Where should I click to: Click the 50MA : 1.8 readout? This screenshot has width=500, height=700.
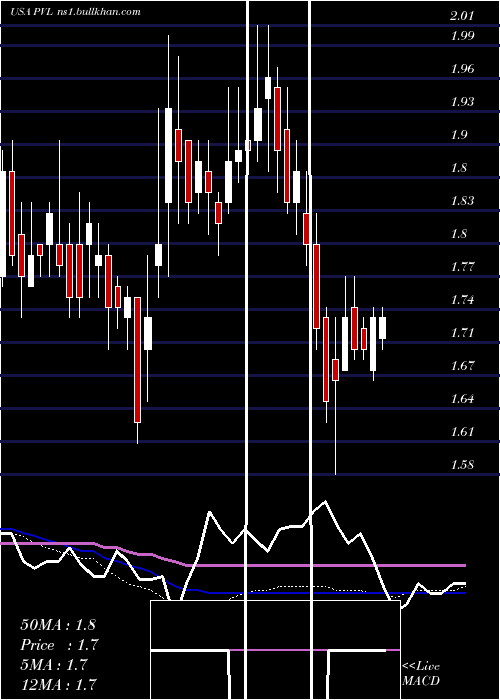(58, 625)
